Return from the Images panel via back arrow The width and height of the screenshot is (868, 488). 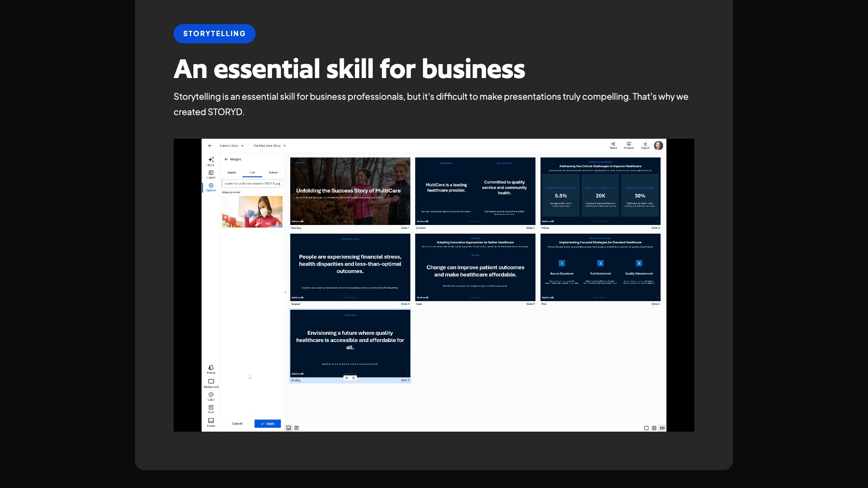tap(226, 159)
